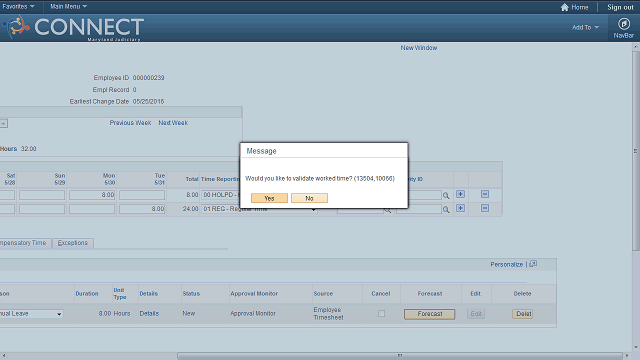Open the Main Menu dropdown
The image size is (640, 360).
68,7
